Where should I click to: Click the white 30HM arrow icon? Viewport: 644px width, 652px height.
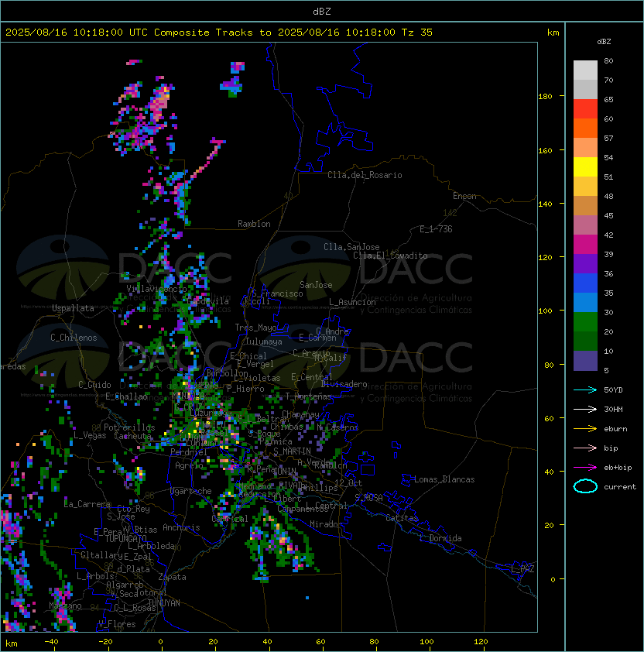(x=585, y=409)
